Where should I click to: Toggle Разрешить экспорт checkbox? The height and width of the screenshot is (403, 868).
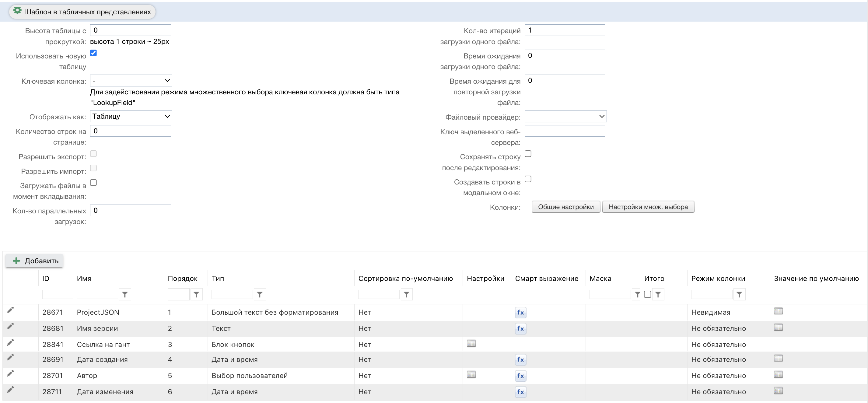tap(94, 154)
